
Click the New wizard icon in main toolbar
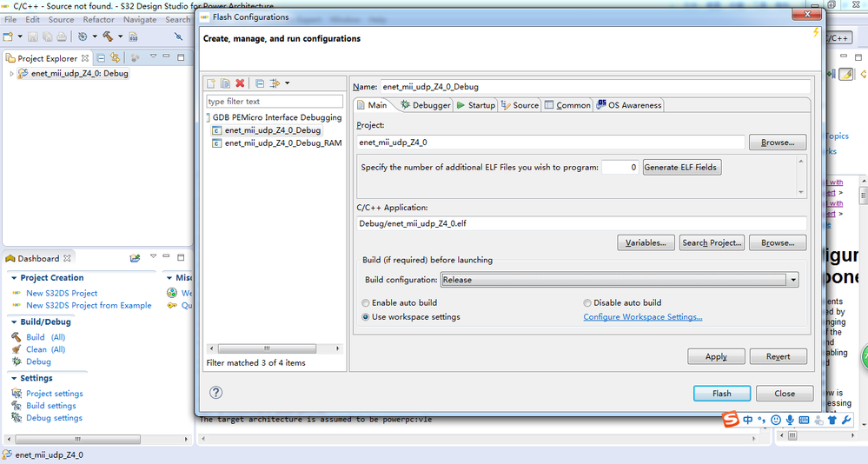tap(9, 36)
